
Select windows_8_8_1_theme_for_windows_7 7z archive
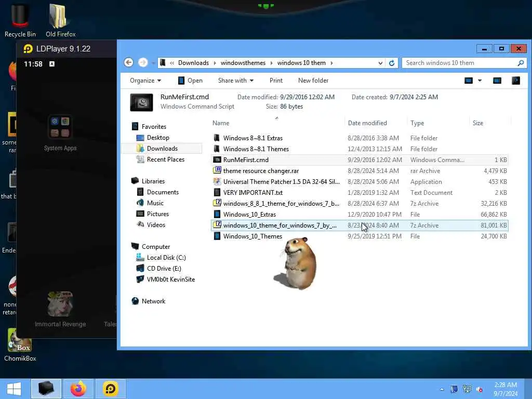pyautogui.click(x=360, y=203)
